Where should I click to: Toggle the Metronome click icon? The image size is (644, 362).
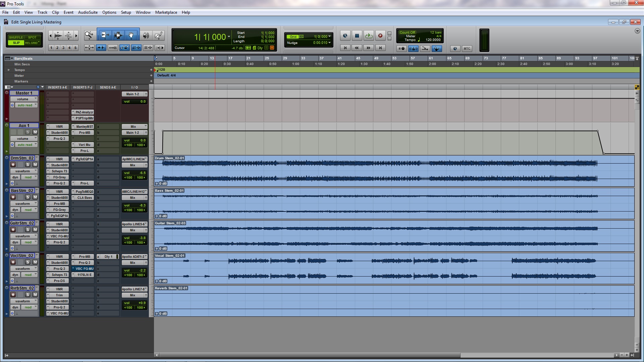413,49
